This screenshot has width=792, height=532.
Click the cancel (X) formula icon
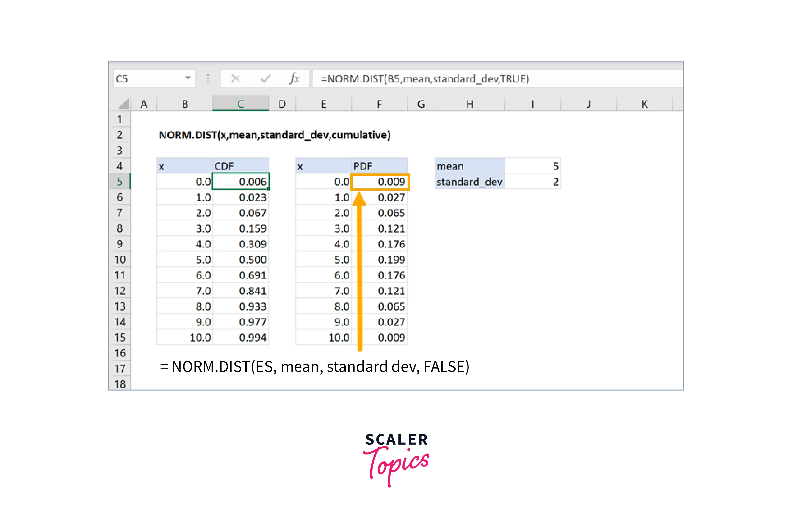pos(235,79)
